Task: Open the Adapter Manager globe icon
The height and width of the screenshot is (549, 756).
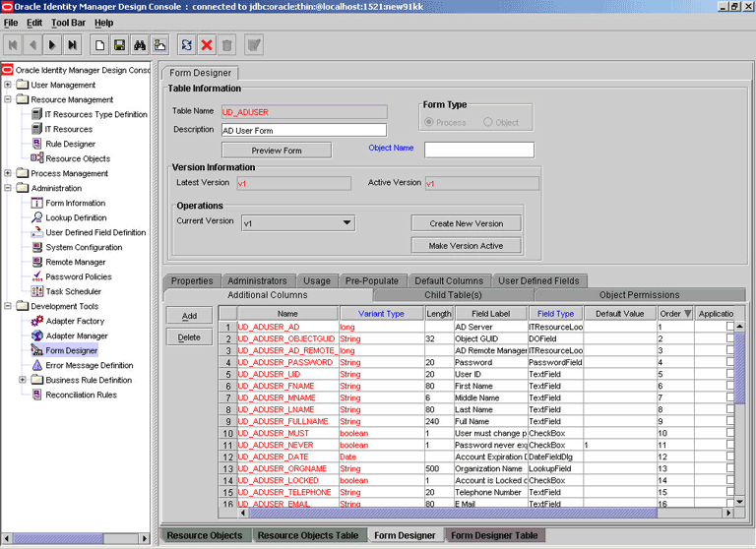Action: [36, 335]
